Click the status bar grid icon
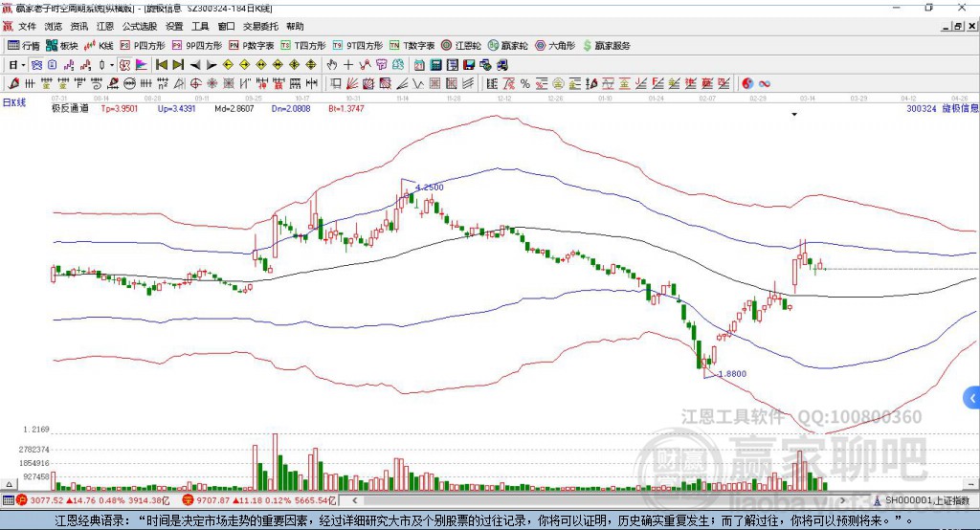The width and height of the screenshot is (980, 530). [x=8, y=500]
